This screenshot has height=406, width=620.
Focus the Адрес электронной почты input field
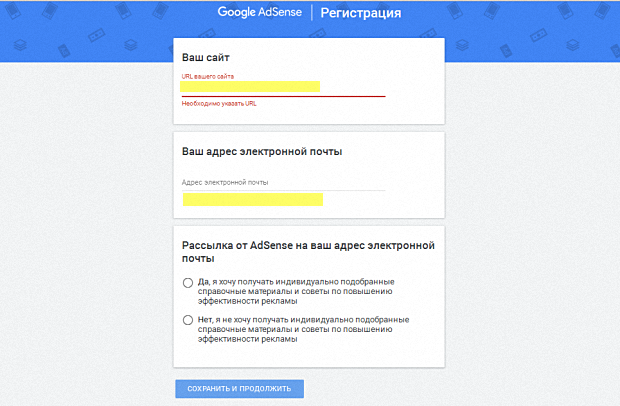coord(283,199)
